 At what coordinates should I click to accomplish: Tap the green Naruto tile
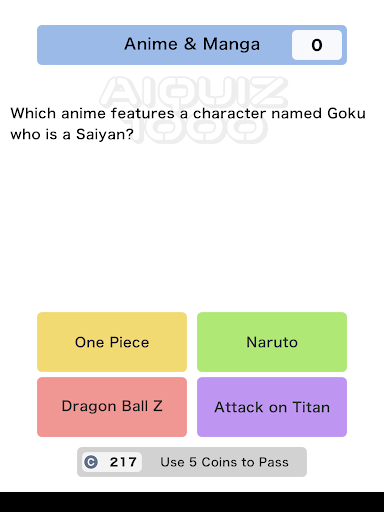(x=272, y=342)
